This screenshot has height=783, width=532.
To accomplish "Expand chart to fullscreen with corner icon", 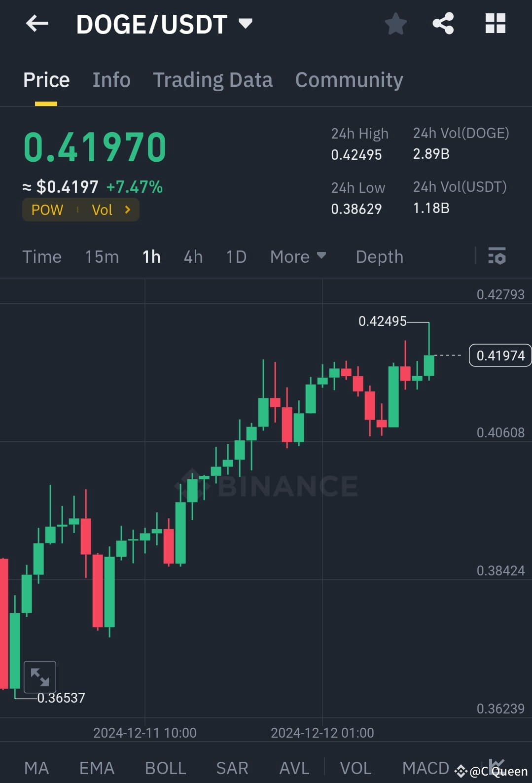I will pyautogui.click(x=40, y=677).
